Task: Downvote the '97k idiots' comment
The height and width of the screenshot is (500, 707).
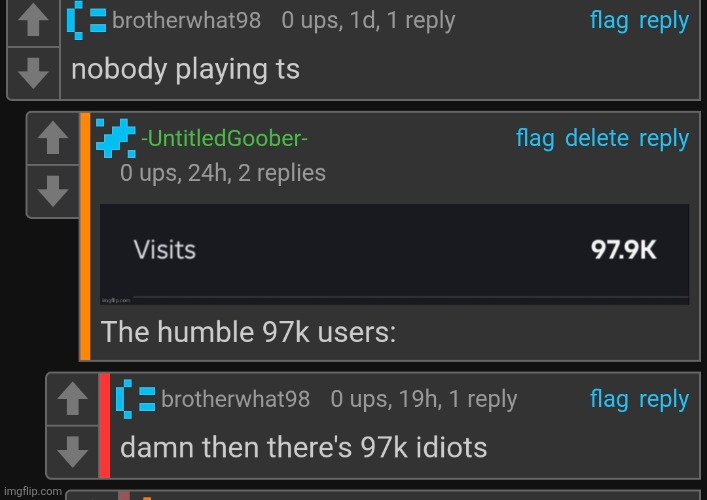Action: pyautogui.click(x=73, y=451)
